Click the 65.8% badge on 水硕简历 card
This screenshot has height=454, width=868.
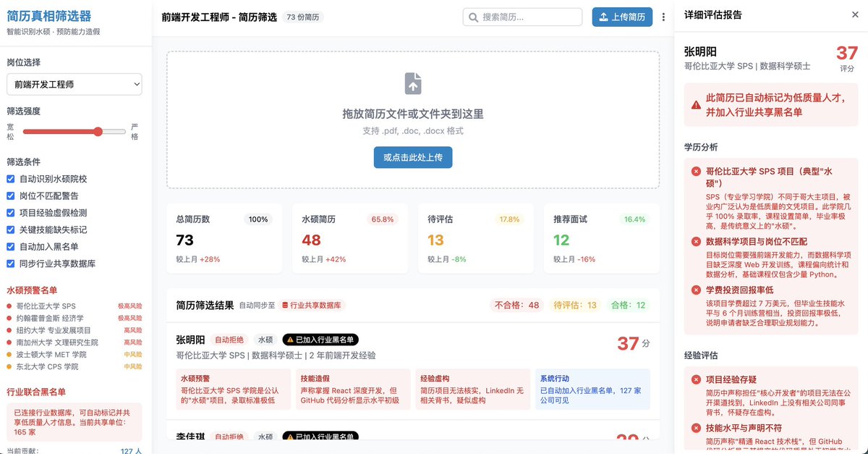click(383, 219)
